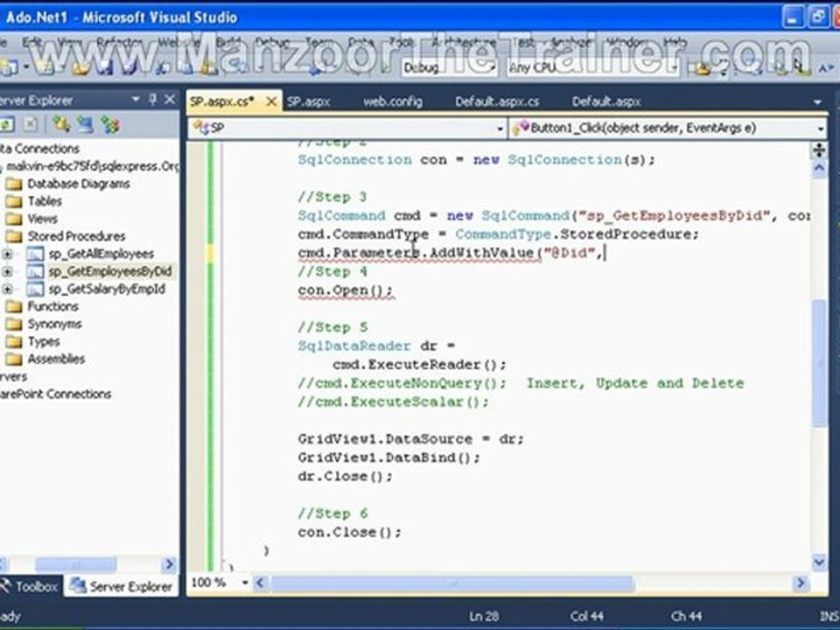
Task: Select the SharePoint Connections node
Action: pos(56,395)
